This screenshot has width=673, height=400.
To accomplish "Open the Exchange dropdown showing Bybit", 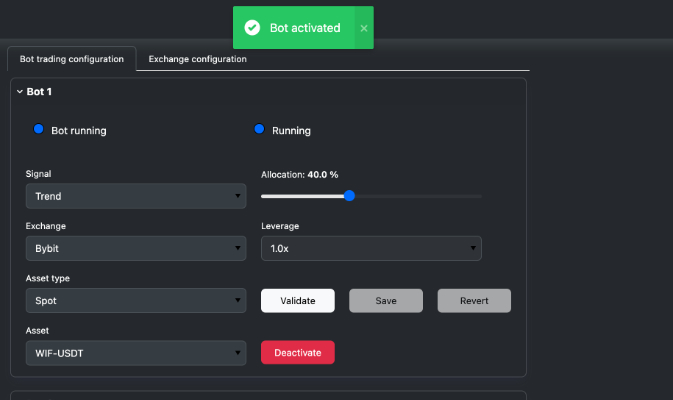I will pos(136,248).
